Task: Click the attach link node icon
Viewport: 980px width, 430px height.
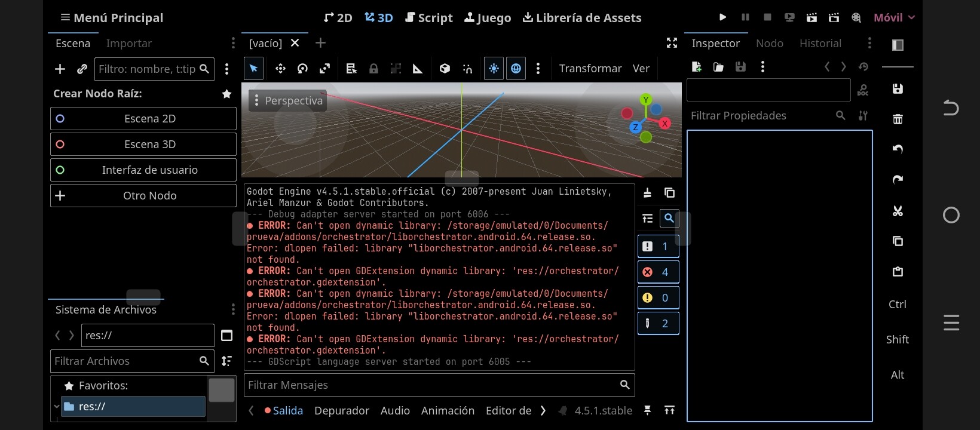Action: [x=82, y=69]
